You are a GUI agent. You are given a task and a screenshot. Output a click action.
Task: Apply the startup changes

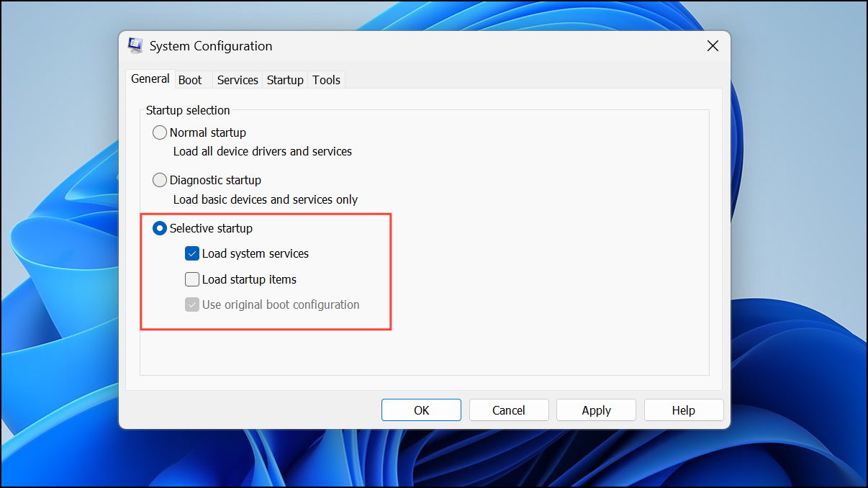(596, 410)
